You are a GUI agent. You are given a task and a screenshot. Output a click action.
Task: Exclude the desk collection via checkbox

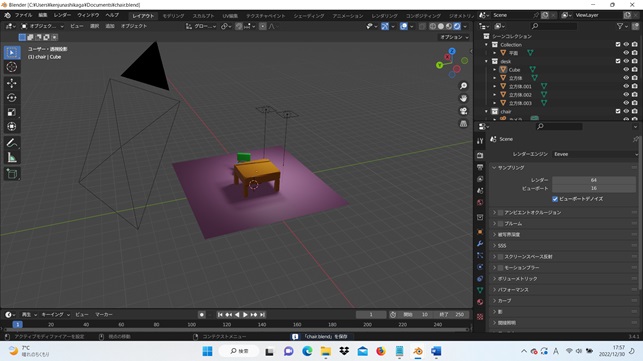[618, 61]
